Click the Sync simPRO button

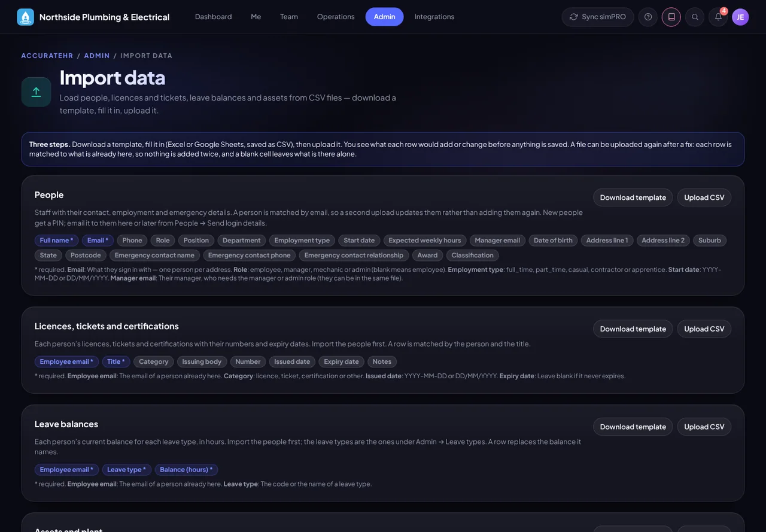[598, 17]
